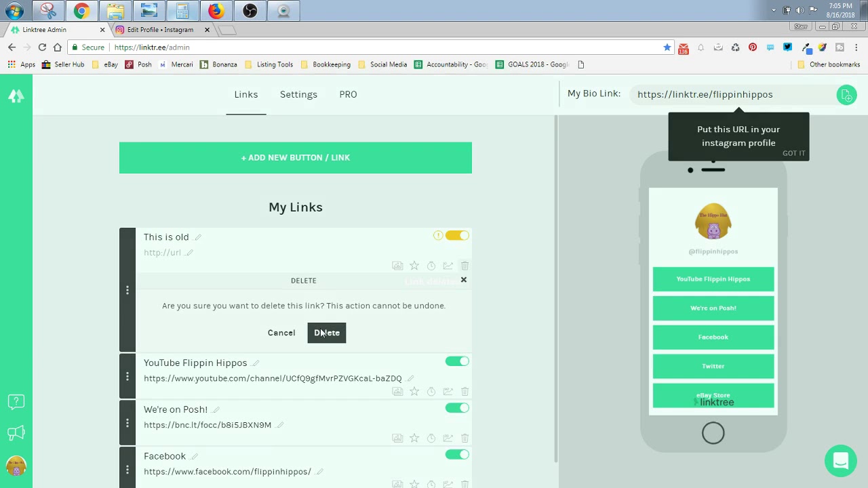This screenshot has width=868, height=488.
Task: Open schedule clock for YouTube Flippin Hippos
Action: 431,391
